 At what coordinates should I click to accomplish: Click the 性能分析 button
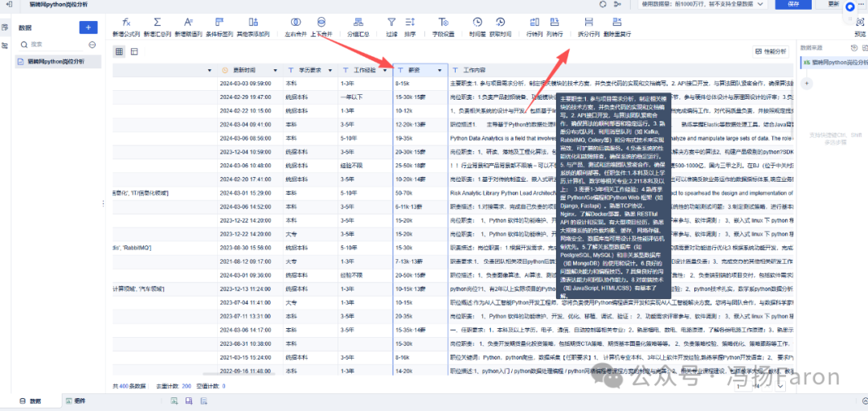tap(771, 51)
